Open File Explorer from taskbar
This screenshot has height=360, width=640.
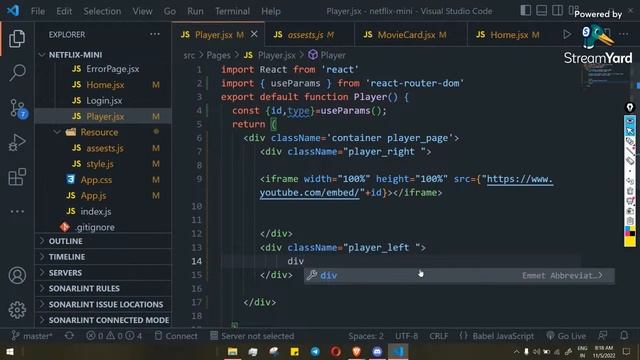tap(232, 351)
